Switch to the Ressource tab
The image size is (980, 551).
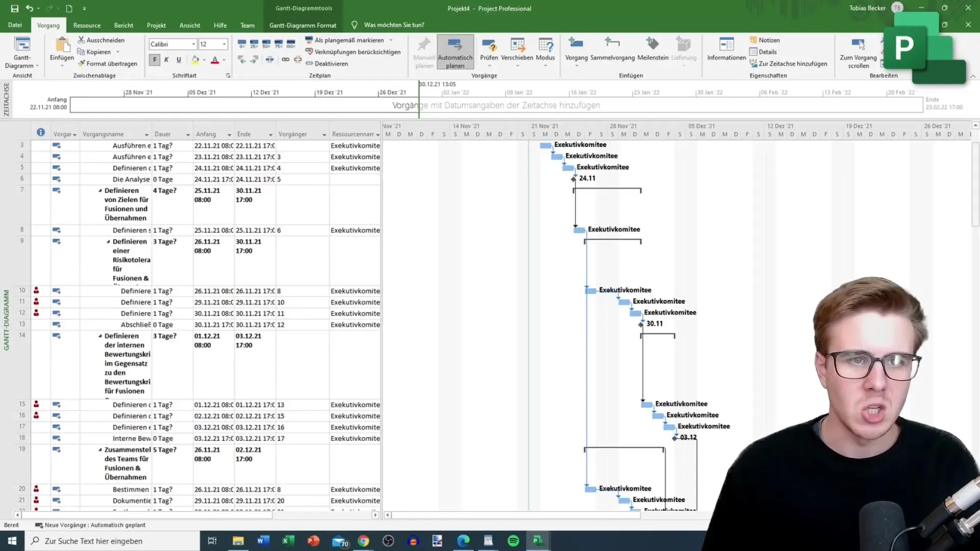click(x=87, y=25)
